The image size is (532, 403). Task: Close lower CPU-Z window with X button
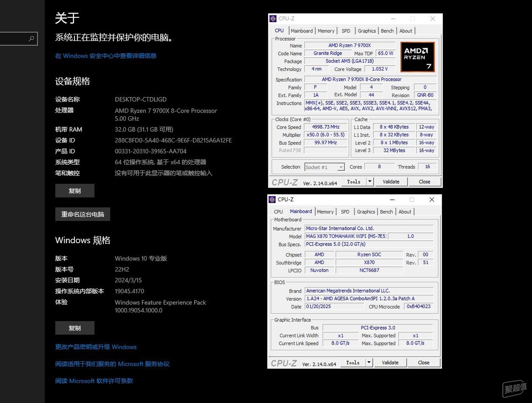pos(432,200)
